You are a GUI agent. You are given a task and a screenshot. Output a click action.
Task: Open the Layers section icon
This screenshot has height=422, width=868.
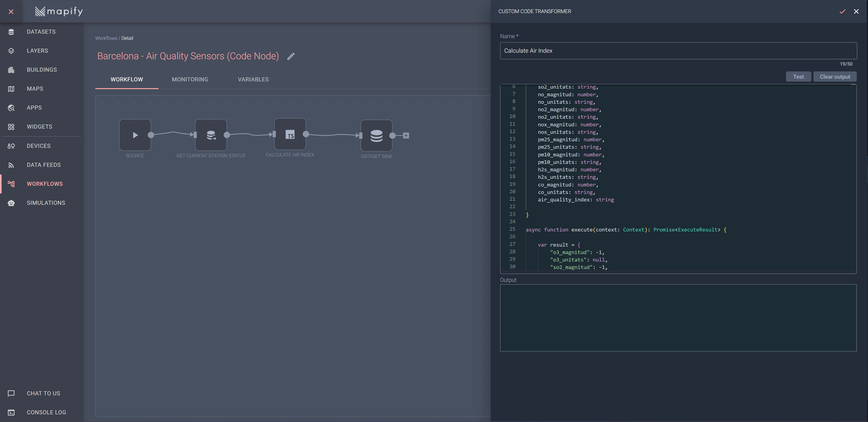11,51
